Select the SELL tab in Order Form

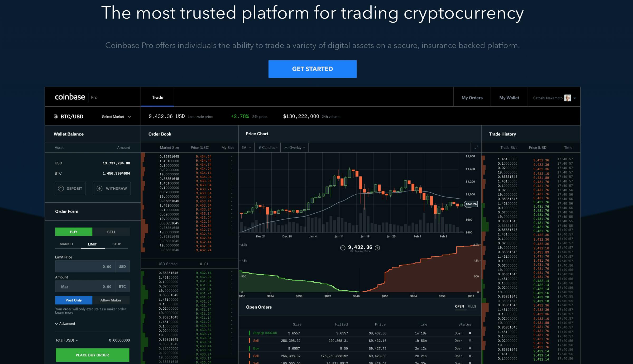[111, 231]
